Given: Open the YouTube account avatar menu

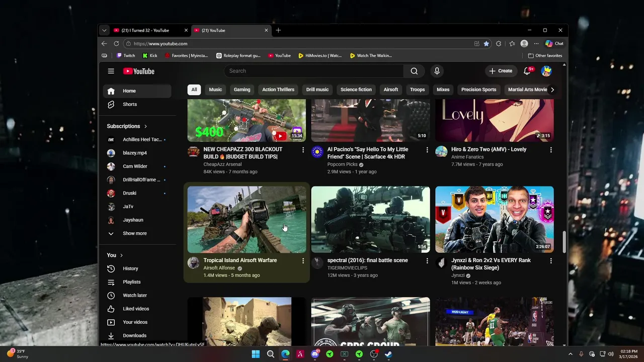Looking at the screenshot, I should pos(546,71).
